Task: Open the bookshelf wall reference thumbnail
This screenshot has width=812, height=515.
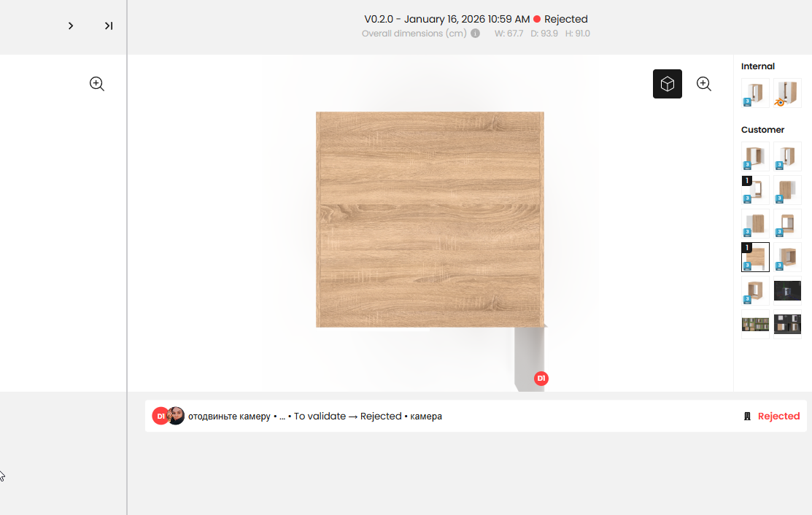Action: coord(755,325)
